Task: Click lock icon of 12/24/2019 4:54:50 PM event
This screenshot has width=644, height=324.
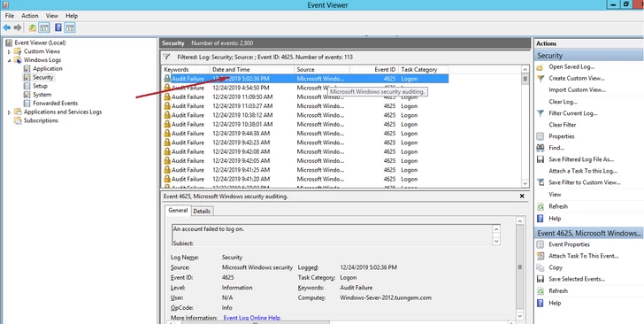Action: click(x=166, y=88)
